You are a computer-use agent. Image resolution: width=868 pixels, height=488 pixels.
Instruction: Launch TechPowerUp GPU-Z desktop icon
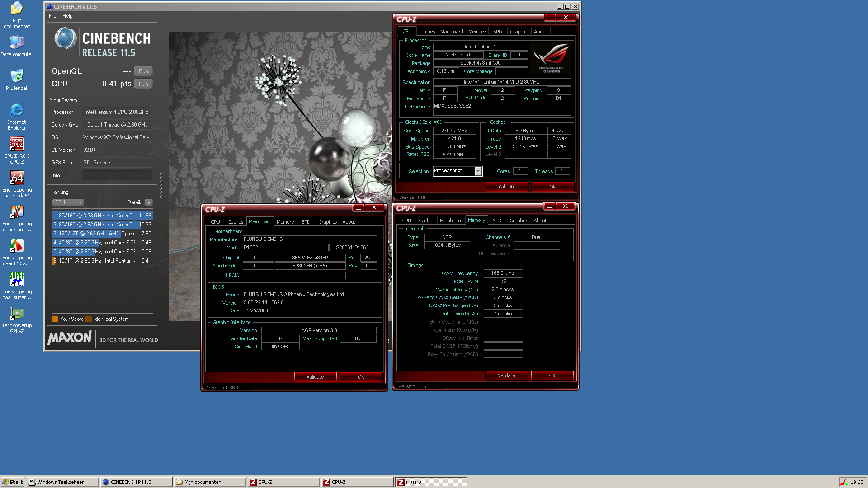17,320
